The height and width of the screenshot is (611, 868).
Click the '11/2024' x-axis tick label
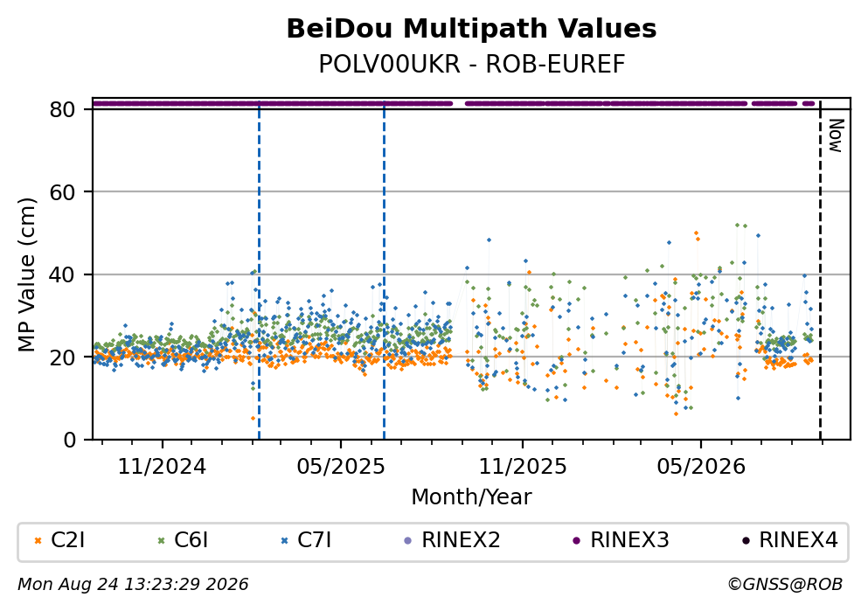(x=162, y=467)
